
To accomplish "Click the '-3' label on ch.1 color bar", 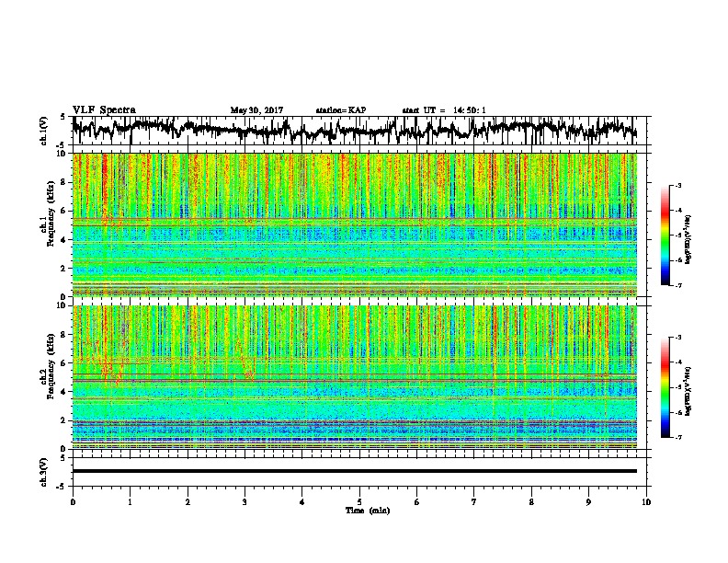I will click(x=677, y=185).
